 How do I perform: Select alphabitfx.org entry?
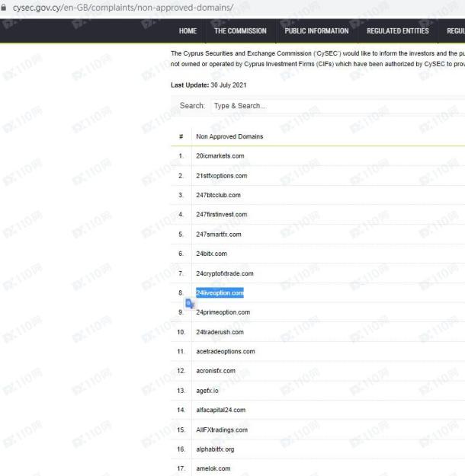(215, 449)
